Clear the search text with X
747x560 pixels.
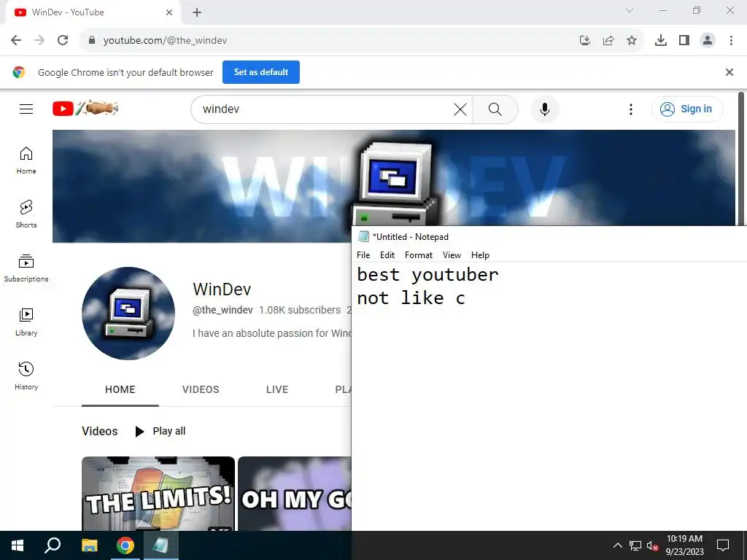460,109
